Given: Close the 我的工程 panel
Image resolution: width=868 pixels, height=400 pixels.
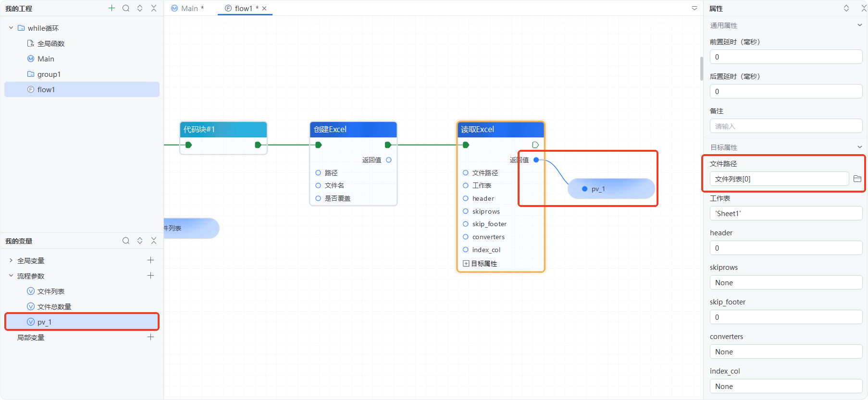Looking at the screenshot, I should [x=154, y=8].
